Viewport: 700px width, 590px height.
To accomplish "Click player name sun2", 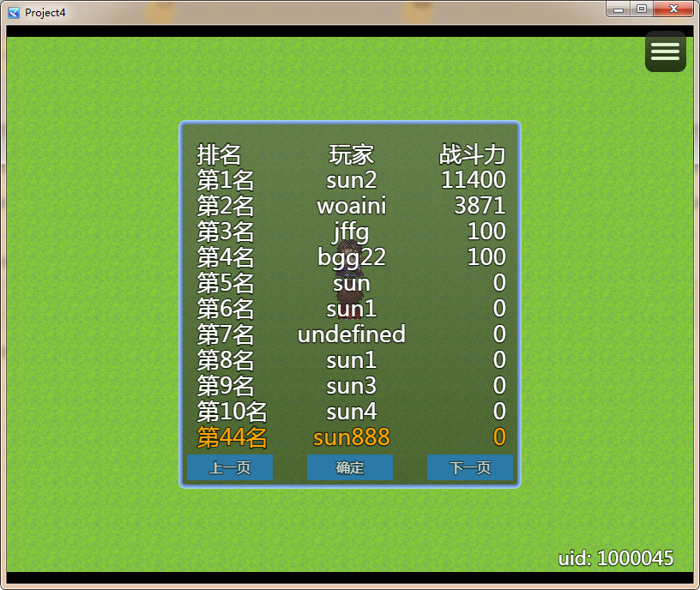I will tap(352, 180).
